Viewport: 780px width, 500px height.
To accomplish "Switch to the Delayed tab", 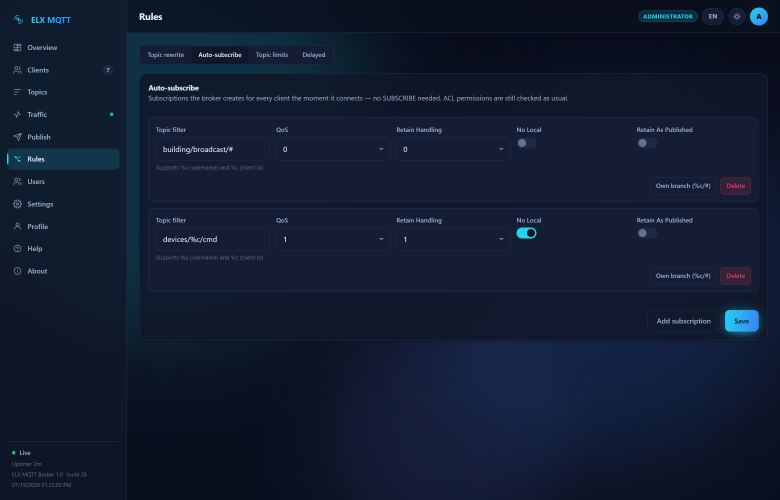I will tap(314, 55).
